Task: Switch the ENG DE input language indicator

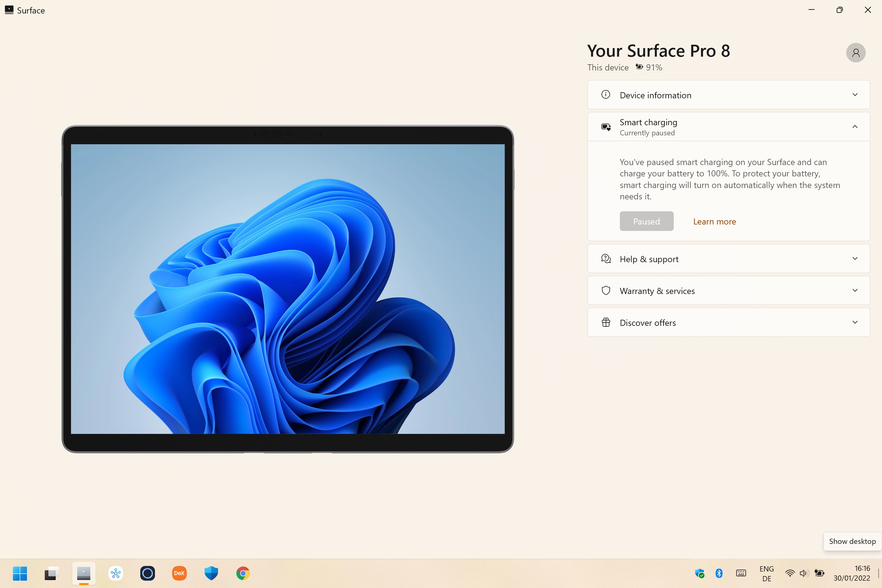Action: pos(767,573)
